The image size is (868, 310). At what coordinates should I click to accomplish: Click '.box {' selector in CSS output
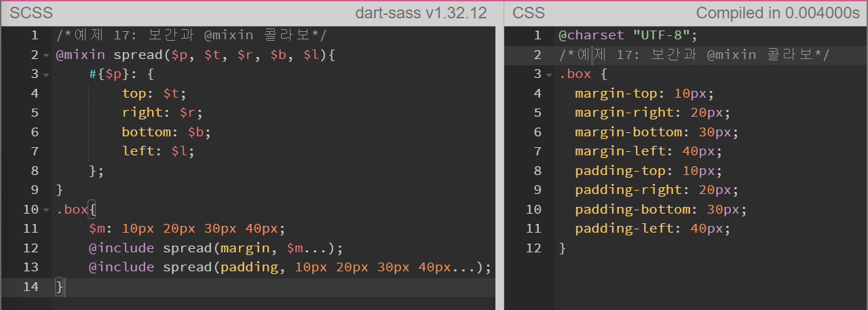tap(583, 74)
